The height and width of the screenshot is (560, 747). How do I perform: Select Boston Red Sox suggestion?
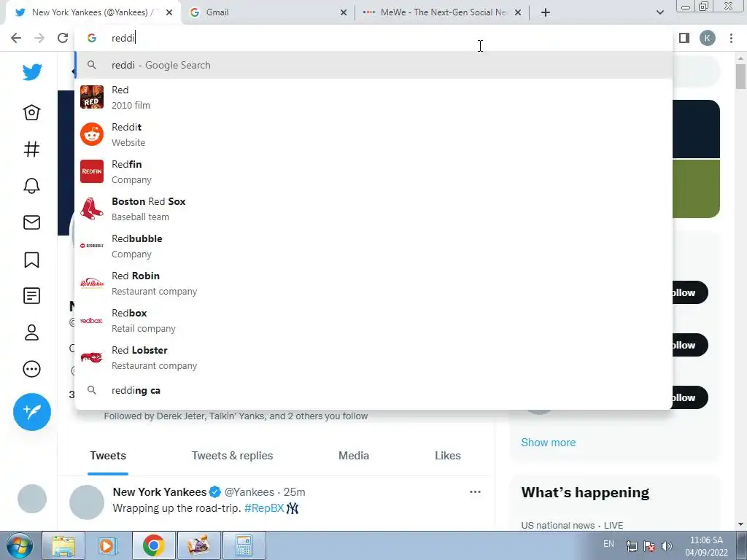tap(374, 209)
